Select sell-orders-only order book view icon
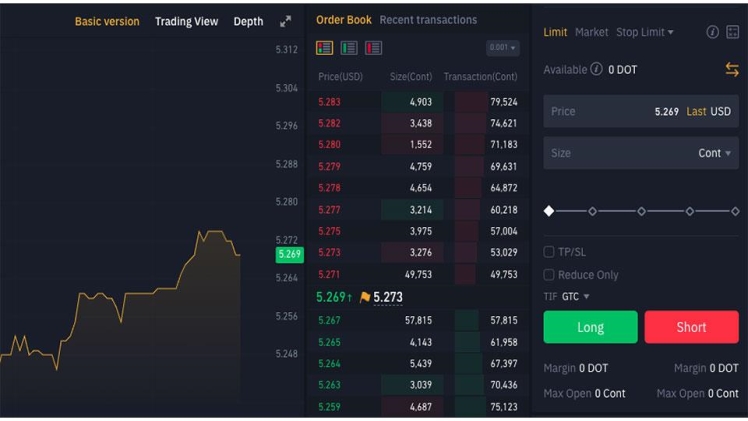The width and height of the screenshot is (748, 421). (x=373, y=48)
